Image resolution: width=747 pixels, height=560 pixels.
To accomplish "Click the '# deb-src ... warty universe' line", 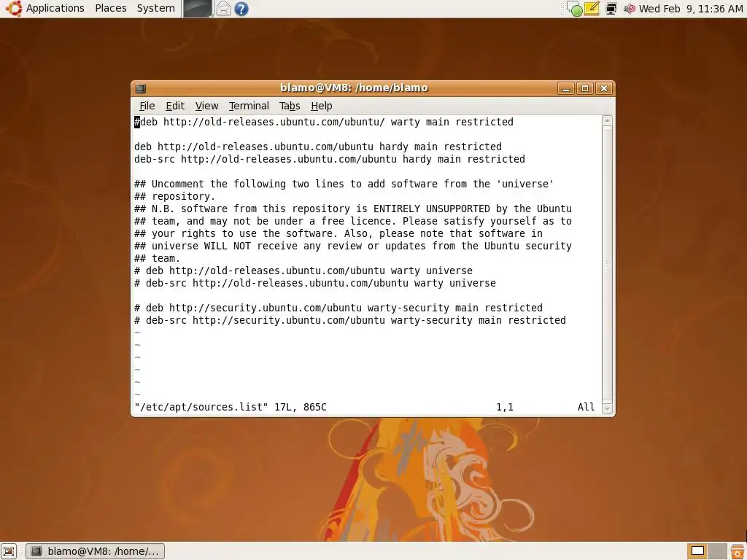I will coord(315,283).
